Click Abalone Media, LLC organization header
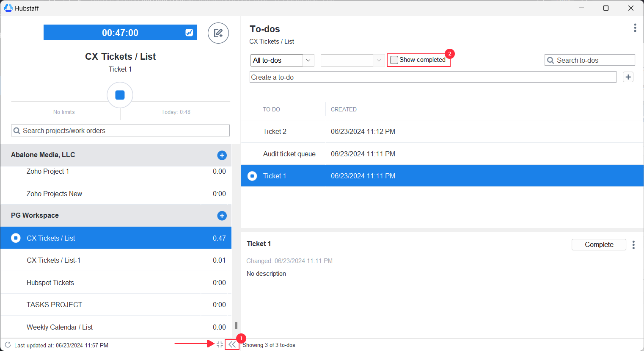Screen dimensions: 644x355 click(x=116, y=155)
